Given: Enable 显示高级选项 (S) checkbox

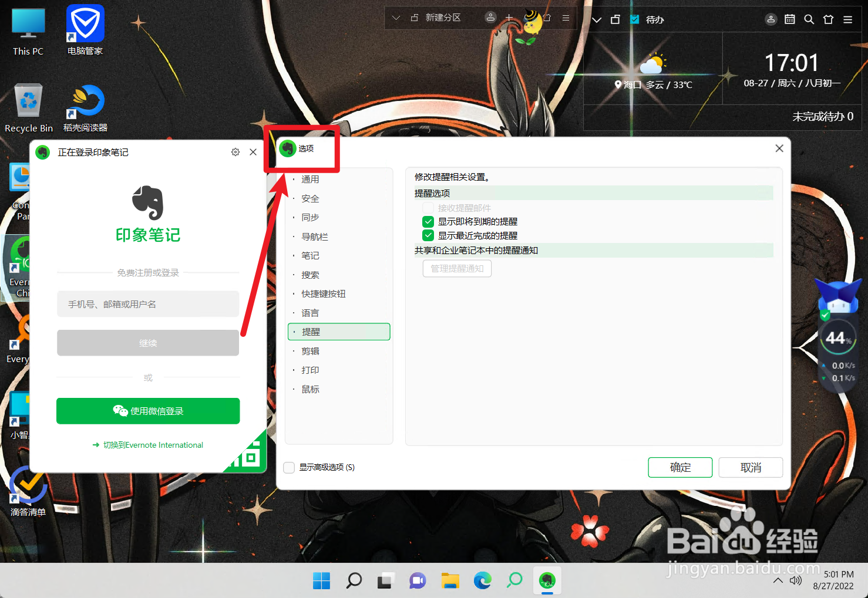Looking at the screenshot, I should (x=289, y=467).
